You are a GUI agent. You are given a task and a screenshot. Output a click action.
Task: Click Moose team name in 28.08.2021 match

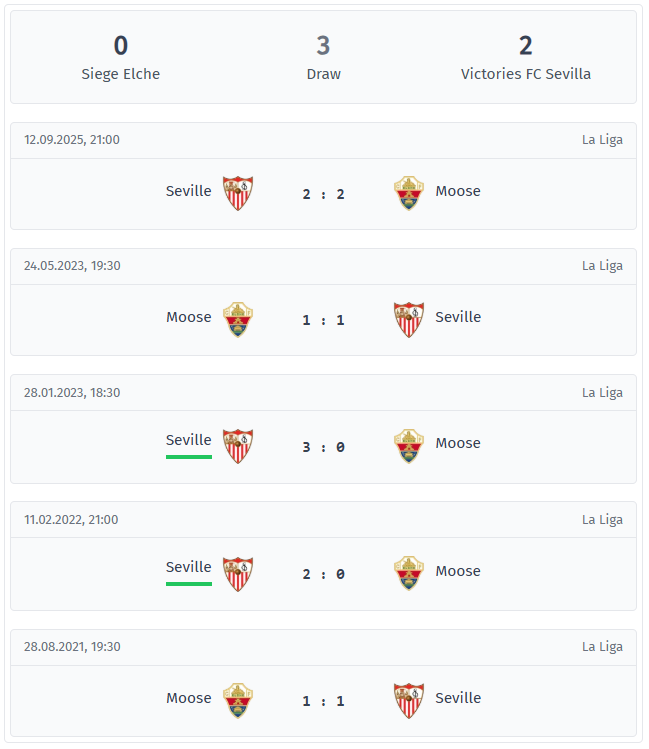[188, 698]
